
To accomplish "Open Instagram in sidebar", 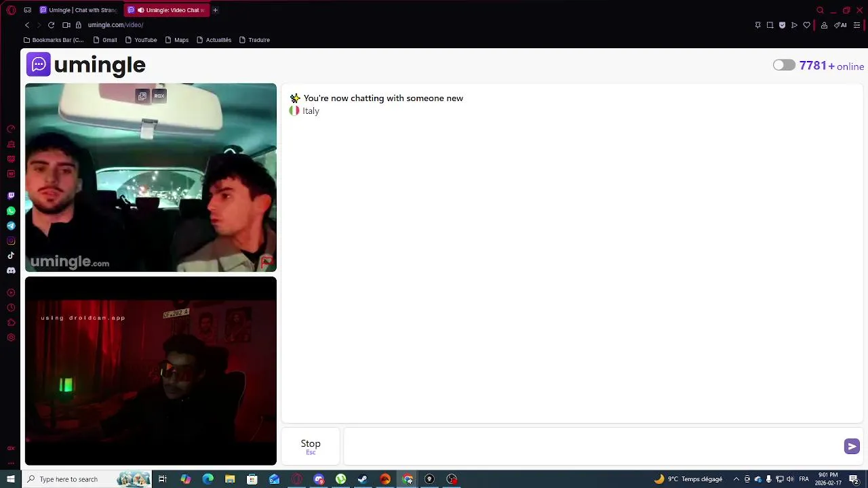I will (11, 241).
